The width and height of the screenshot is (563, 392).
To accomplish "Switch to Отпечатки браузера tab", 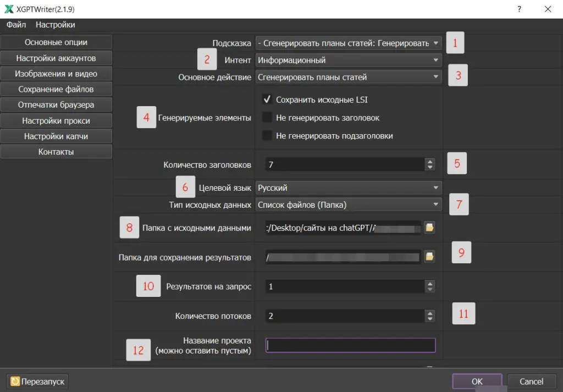I will pos(56,105).
